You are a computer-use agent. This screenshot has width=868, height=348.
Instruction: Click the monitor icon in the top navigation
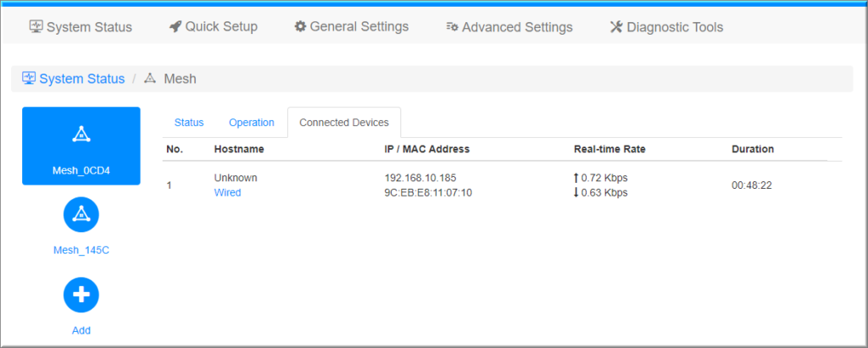pos(36,26)
